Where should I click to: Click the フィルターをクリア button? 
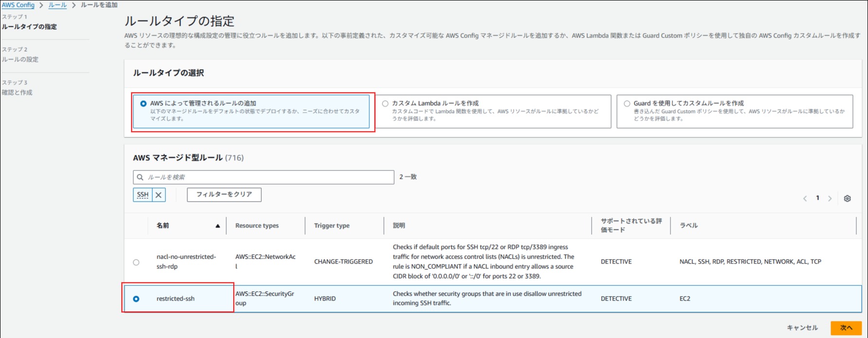[224, 195]
